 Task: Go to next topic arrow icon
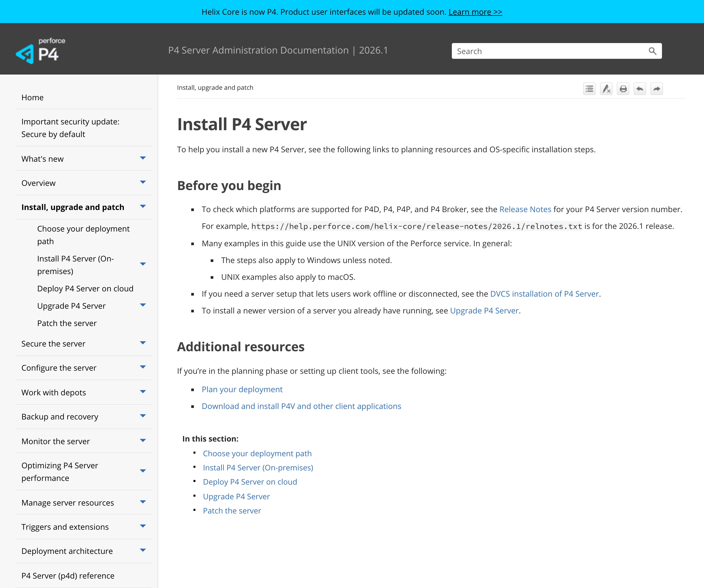pos(656,89)
